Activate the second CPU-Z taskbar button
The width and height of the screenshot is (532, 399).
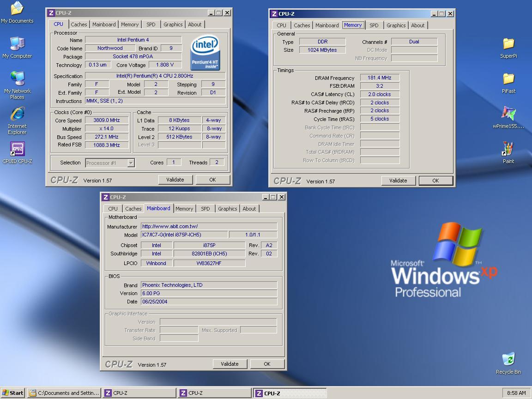tap(215, 393)
